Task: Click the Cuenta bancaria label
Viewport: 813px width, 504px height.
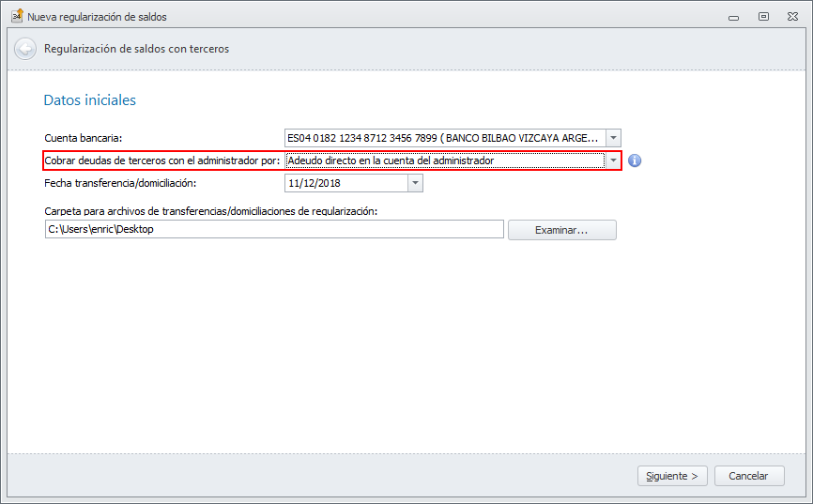Action: click(84, 138)
